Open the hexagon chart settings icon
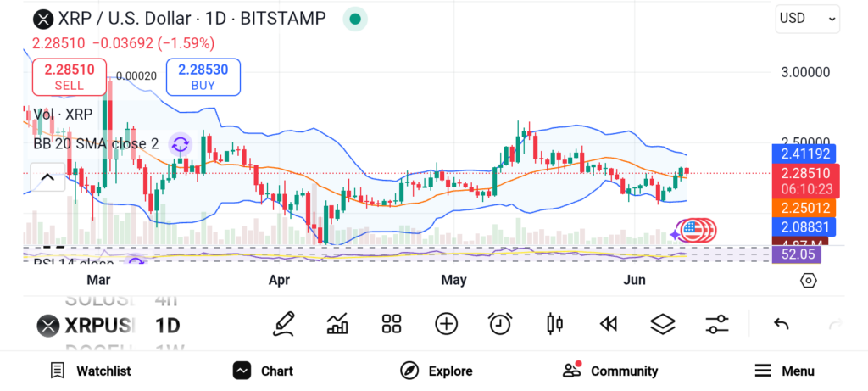 (x=808, y=281)
